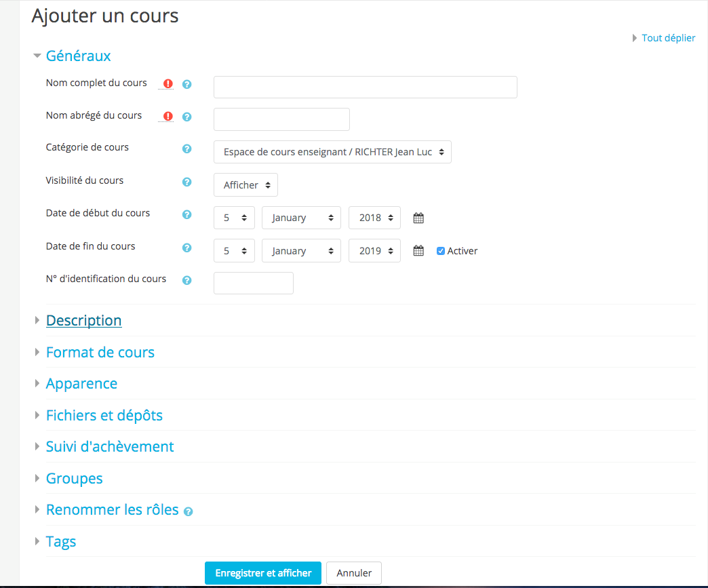Screen dimensions: 708x588
Task: Open calendar picker for course end date
Action: 418,251
